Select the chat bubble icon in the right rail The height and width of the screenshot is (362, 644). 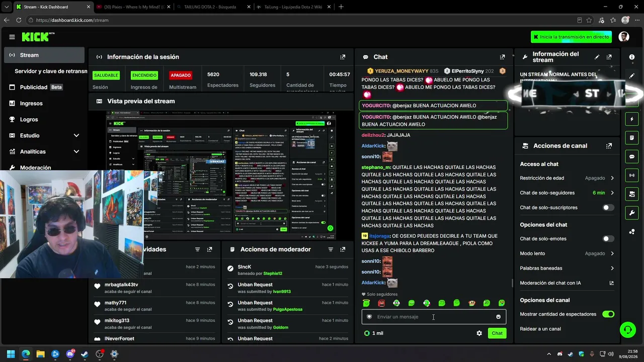632,157
